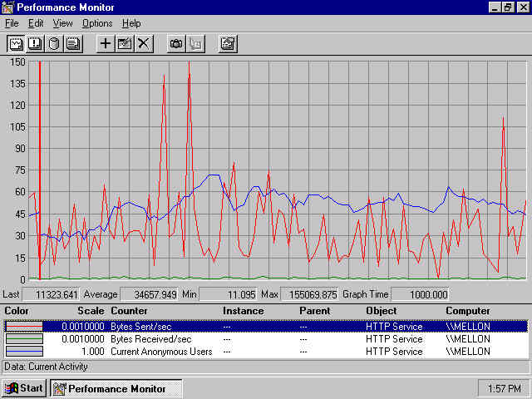Open the View menu
This screenshot has width=532, height=399.
coord(62,23)
